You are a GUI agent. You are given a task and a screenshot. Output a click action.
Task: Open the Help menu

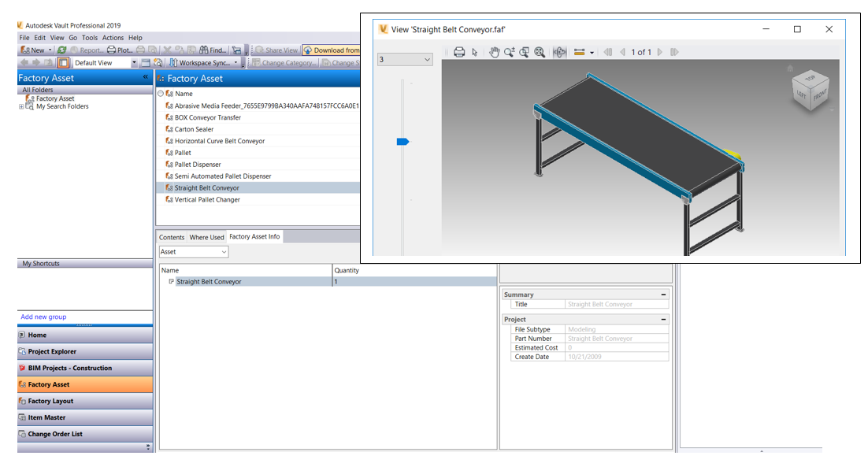pyautogui.click(x=135, y=38)
